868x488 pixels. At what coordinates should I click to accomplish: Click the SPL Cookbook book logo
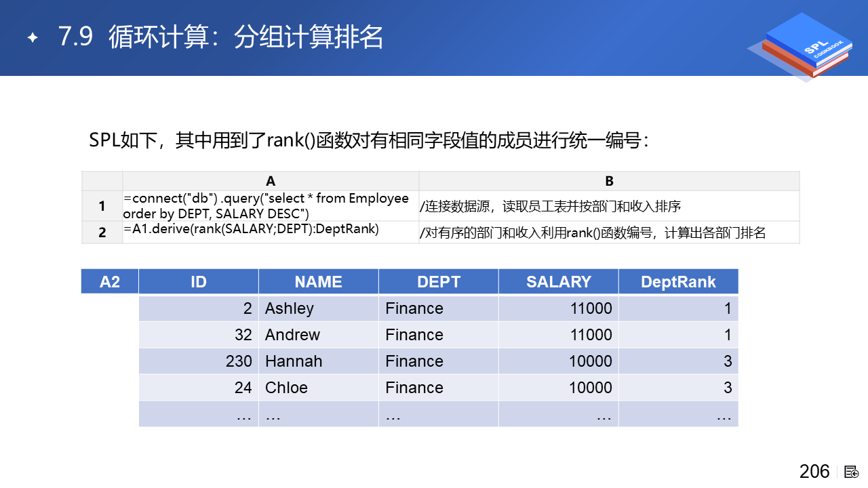801,47
